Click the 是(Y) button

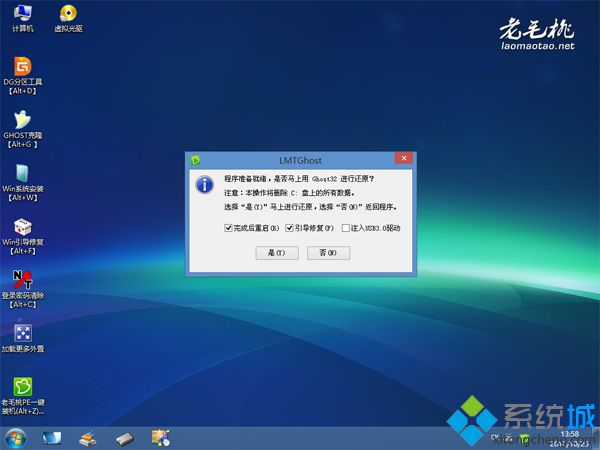[x=277, y=253]
